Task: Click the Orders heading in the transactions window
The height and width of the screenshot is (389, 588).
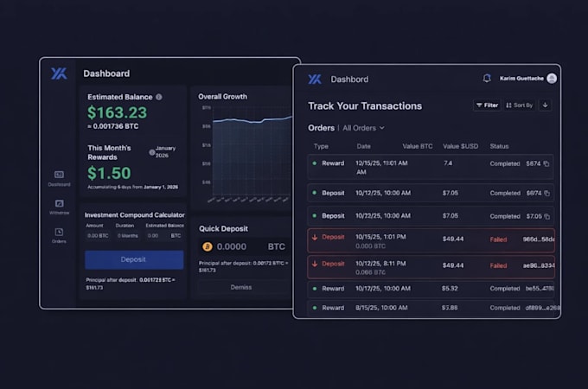Action: [x=321, y=128]
